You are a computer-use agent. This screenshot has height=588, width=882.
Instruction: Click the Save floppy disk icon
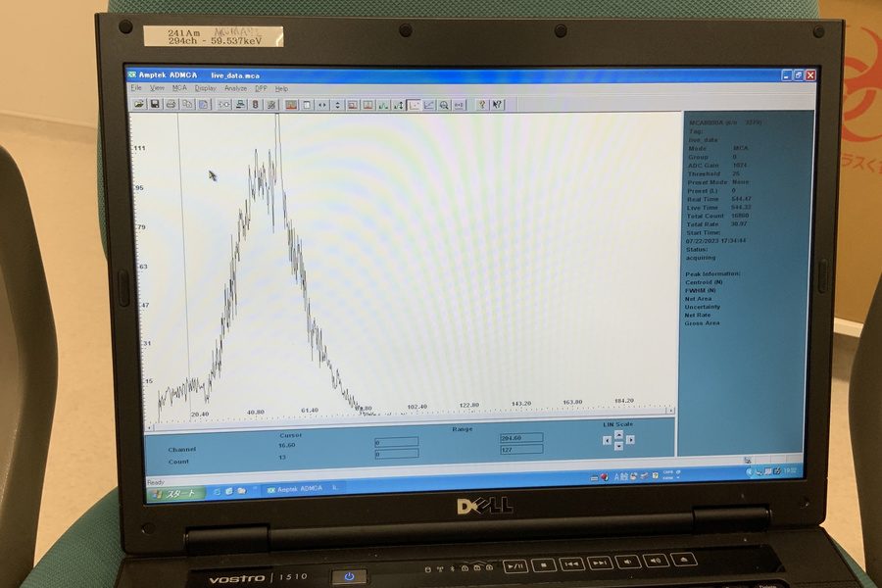point(154,104)
